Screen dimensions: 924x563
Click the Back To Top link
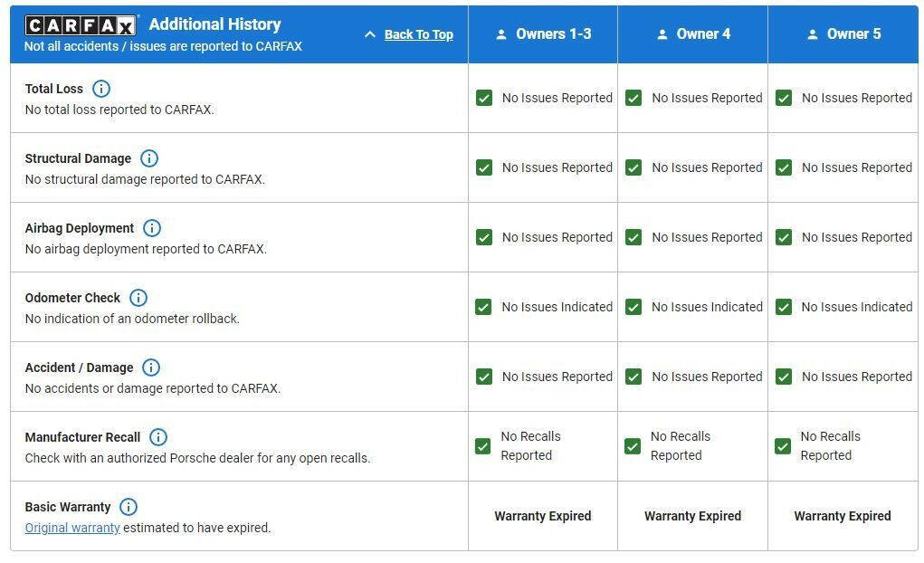click(x=418, y=34)
